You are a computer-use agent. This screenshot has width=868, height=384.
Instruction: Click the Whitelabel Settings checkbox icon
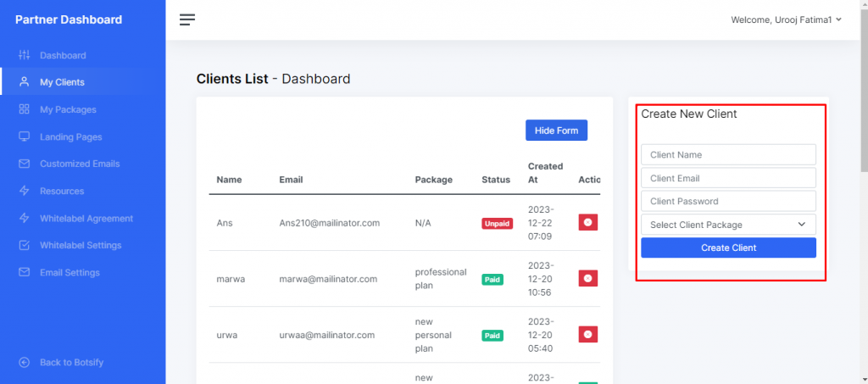pos(24,245)
